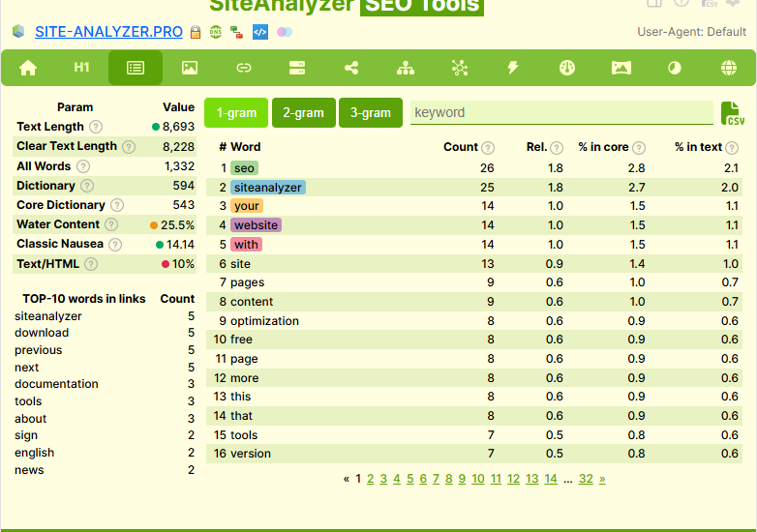Show help for Clear Text Length
This screenshot has width=757, height=532.
tap(129, 147)
